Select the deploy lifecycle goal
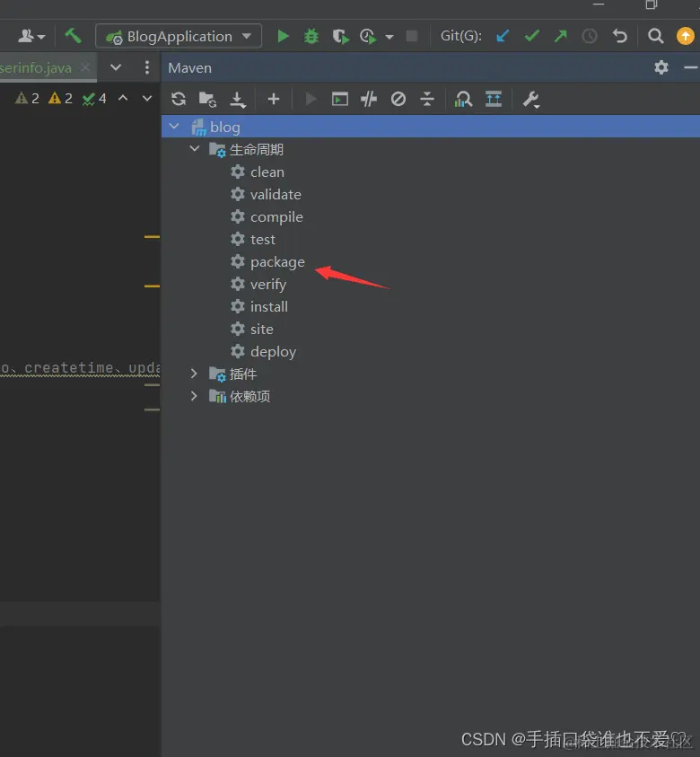The image size is (700, 757). point(263,351)
